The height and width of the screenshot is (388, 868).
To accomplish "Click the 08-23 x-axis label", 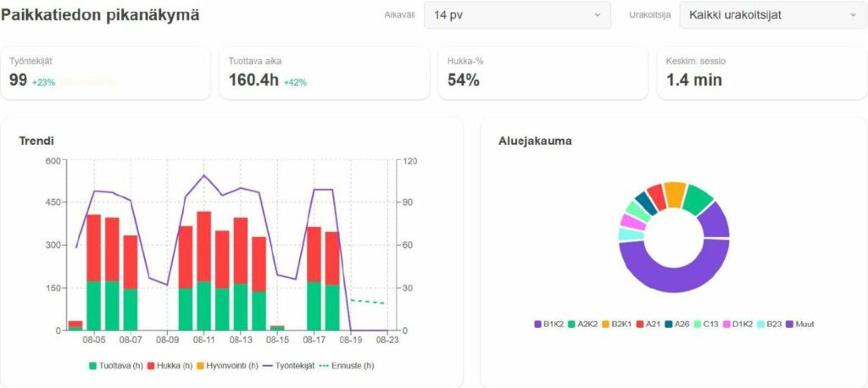I will point(387,340).
